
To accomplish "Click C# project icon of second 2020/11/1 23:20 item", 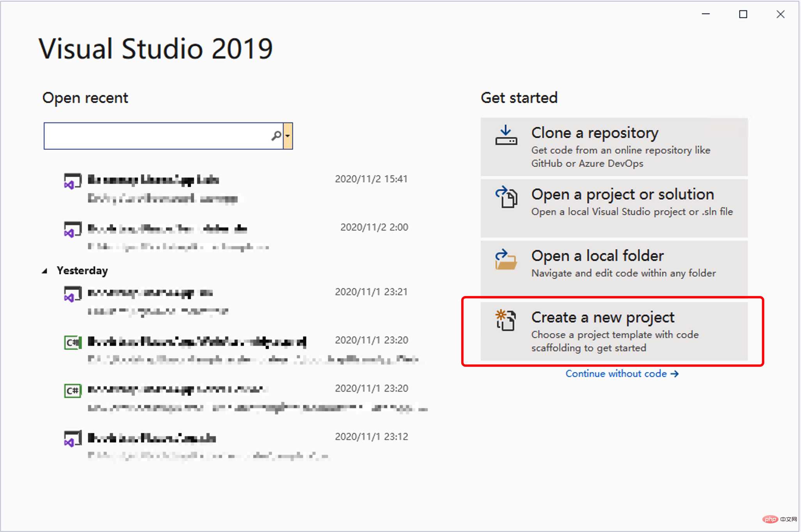I will (x=72, y=391).
